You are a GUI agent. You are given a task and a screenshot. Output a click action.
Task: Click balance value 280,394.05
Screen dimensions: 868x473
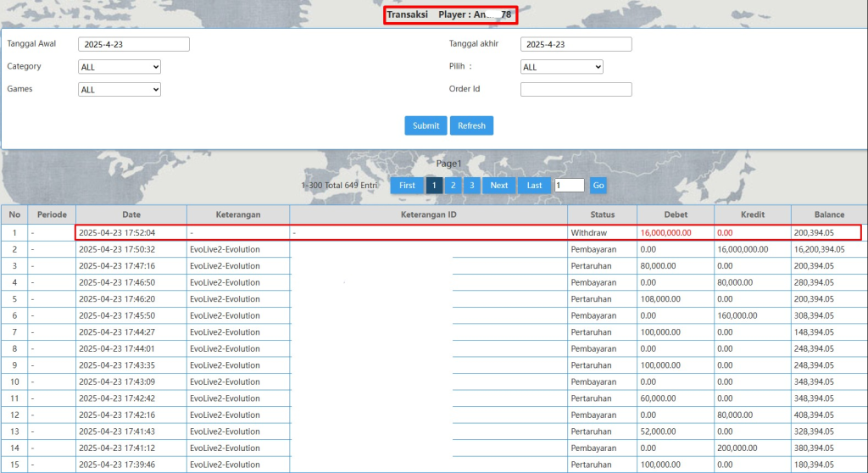tap(814, 282)
